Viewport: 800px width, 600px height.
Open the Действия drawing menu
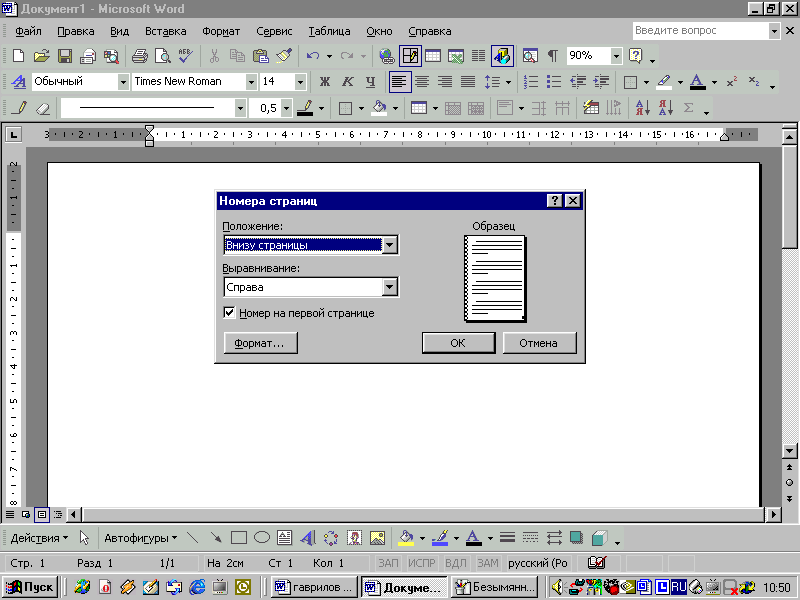tap(39, 538)
